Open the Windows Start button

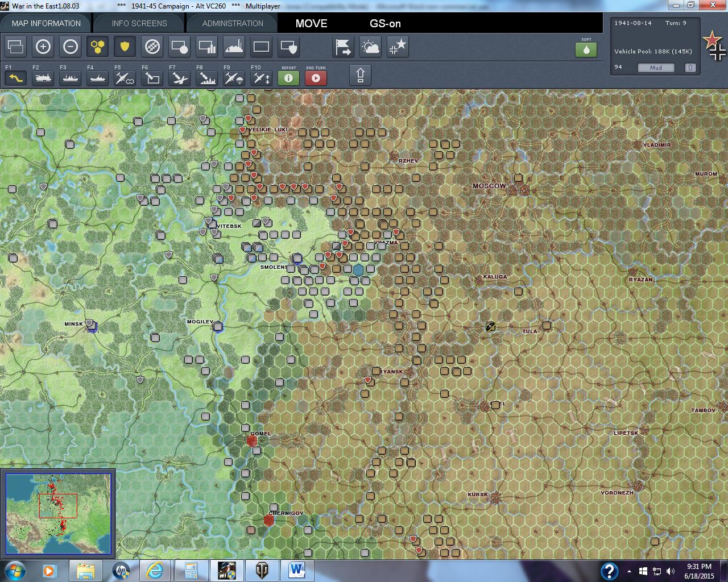click(x=14, y=571)
